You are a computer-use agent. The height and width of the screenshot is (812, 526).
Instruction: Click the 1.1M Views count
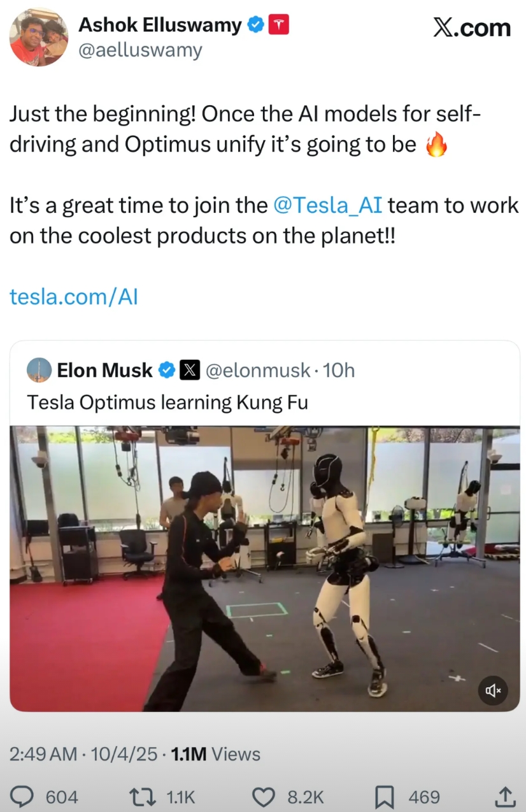pyautogui.click(x=216, y=754)
